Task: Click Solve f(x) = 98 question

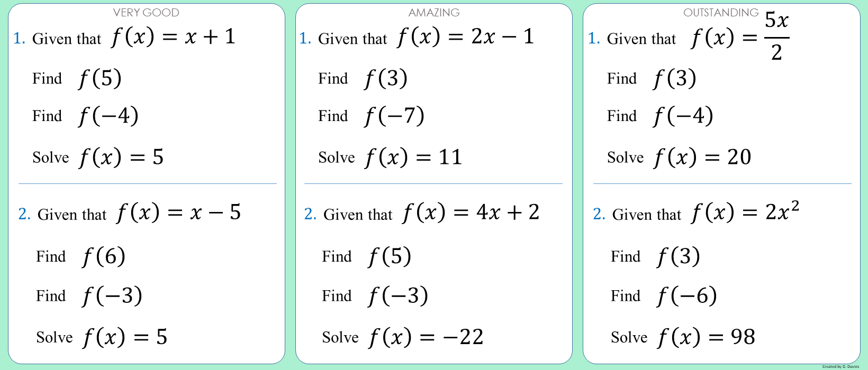Action: (x=683, y=337)
